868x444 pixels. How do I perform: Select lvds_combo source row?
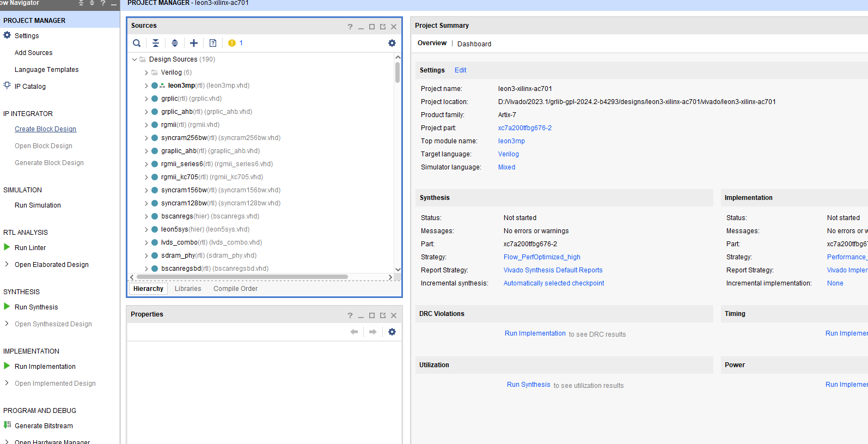(x=211, y=242)
